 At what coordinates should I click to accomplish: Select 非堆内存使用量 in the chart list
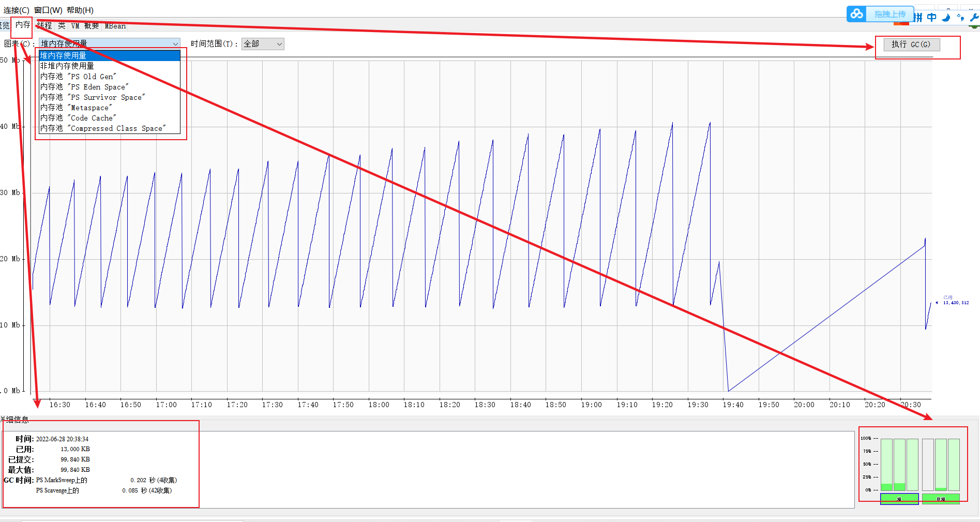(110, 66)
